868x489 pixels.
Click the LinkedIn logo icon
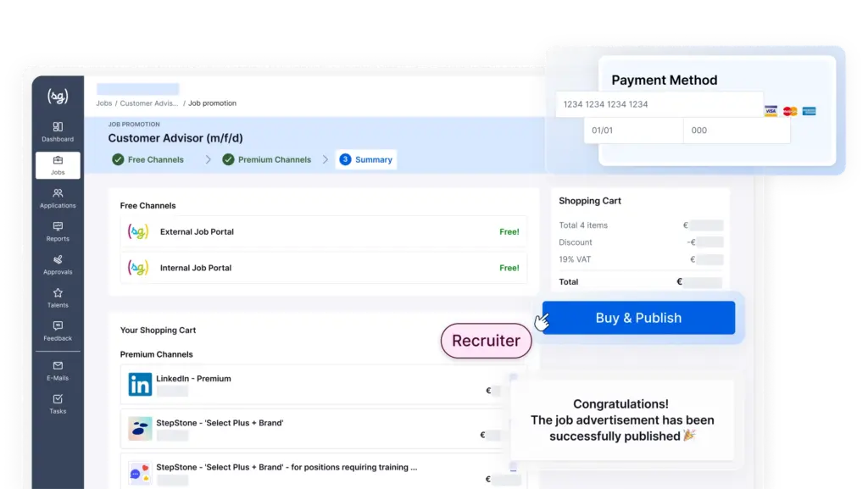click(x=140, y=384)
